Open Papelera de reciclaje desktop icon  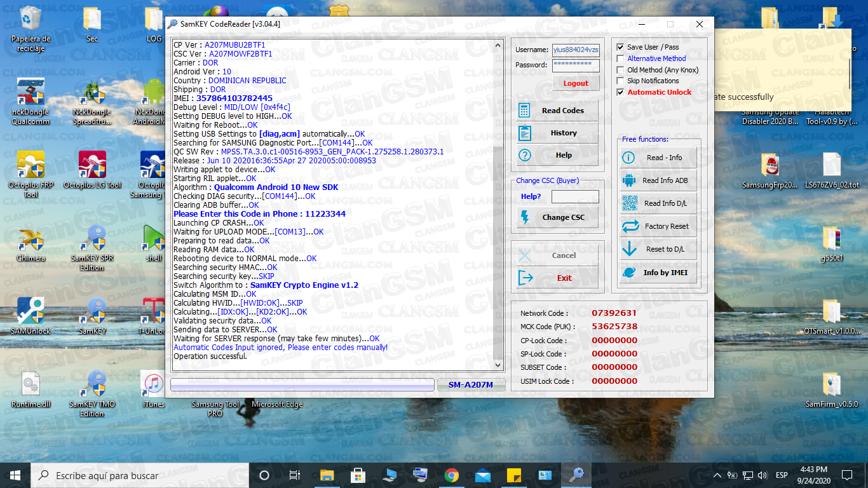point(31,30)
